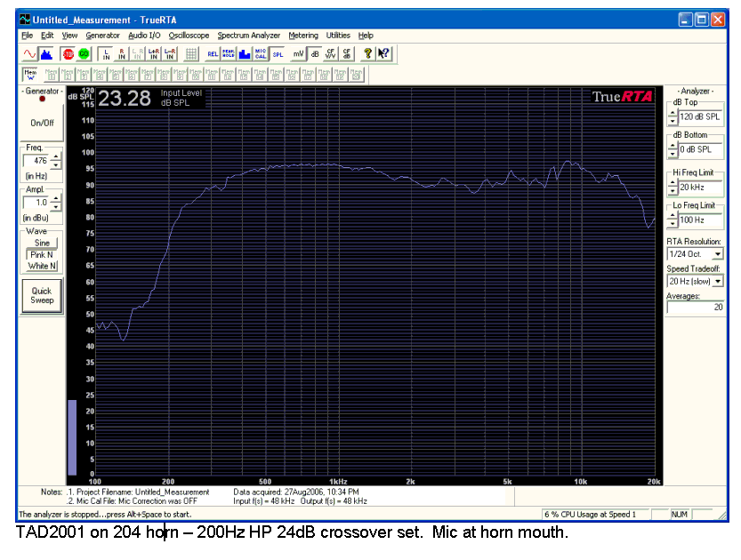This screenshot has width=741, height=560.
Task: Select the L+R IN input icon
Action: [x=154, y=54]
